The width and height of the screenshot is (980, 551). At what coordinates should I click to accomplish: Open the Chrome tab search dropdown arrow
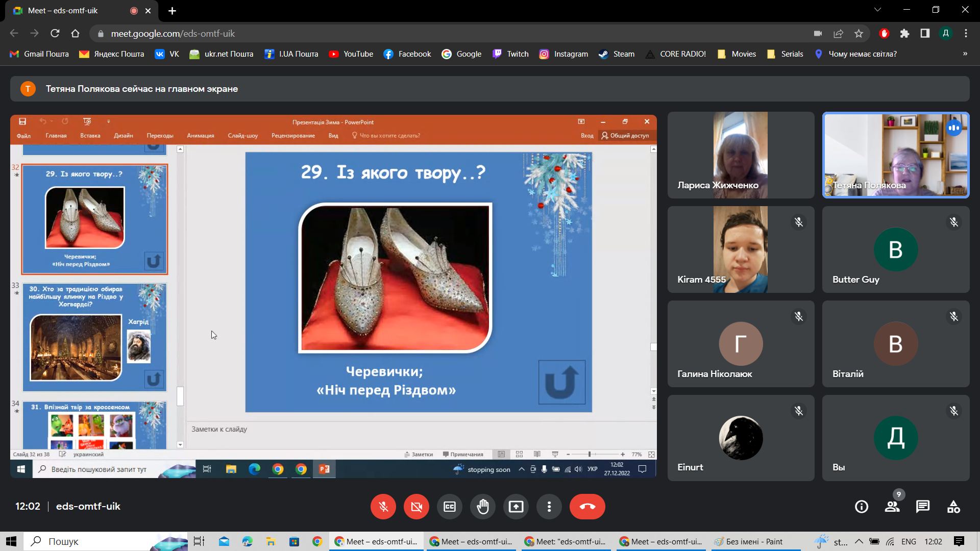point(878,10)
